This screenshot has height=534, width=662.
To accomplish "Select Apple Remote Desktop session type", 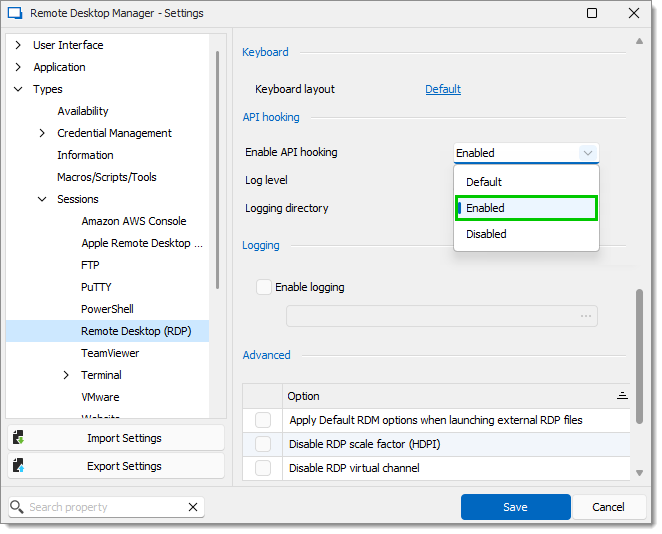I will pos(142,243).
